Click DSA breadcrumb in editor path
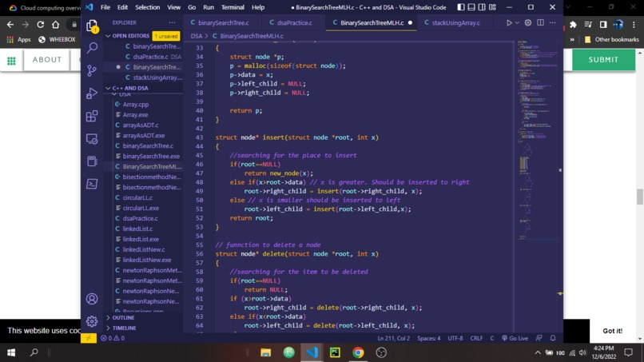 197,36
